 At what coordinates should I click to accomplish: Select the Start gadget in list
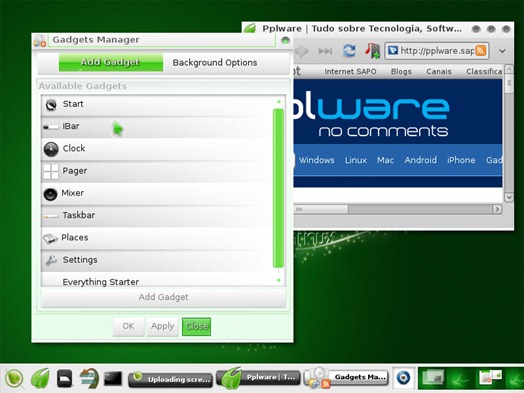[x=157, y=105]
